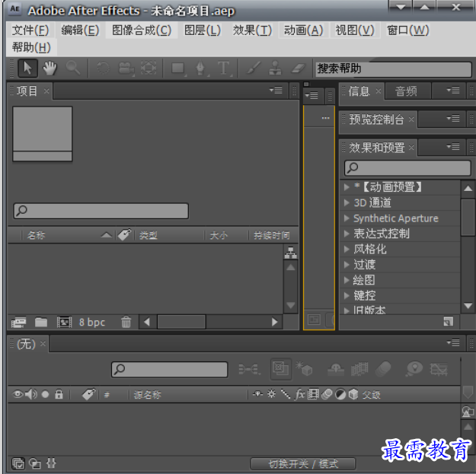Switch to the 音频 tab
This screenshot has height=474, width=476.
[x=406, y=91]
